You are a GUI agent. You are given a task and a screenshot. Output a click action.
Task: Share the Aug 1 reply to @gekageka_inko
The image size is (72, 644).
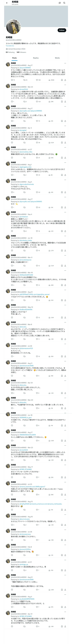[65, 175]
